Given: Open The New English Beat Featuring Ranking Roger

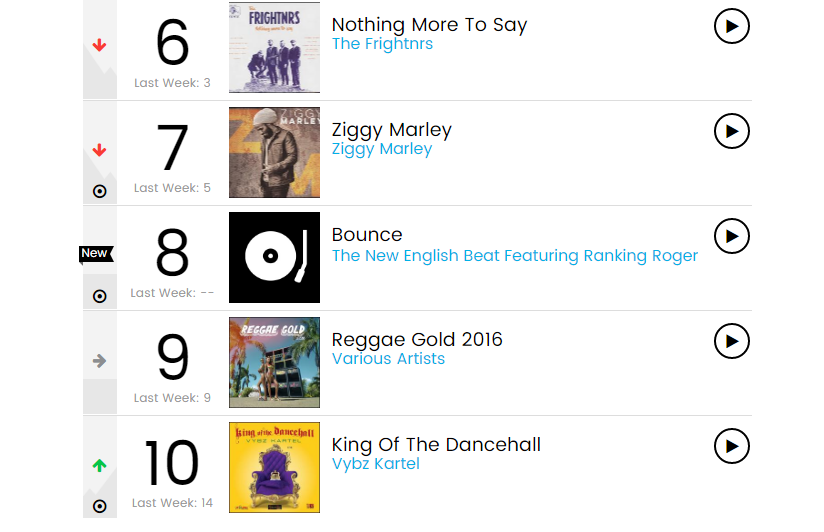Looking at the screenshot, I should 515,256.
